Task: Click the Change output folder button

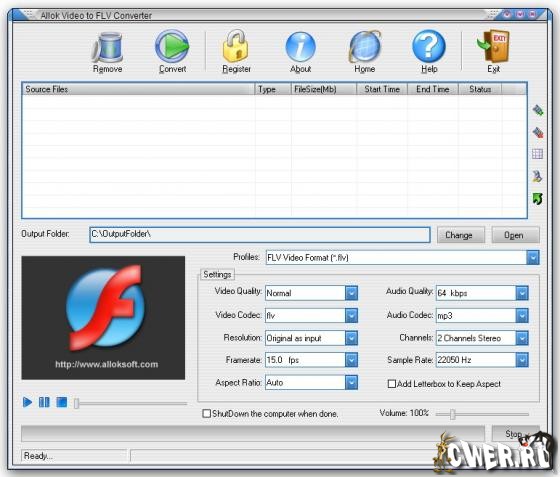Action: (460, 235)
